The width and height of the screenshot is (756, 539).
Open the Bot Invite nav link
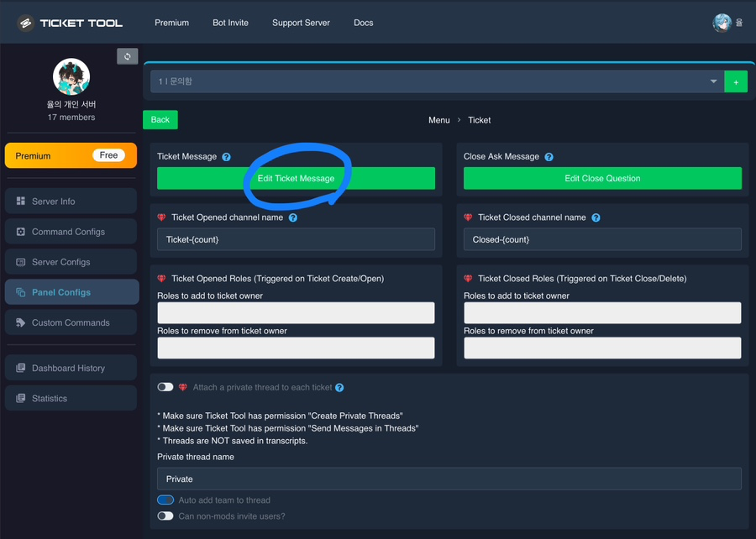[230, 23]
